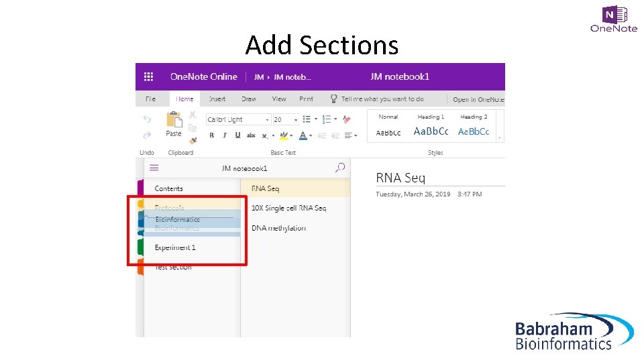This screenshot has height=362, width=644.
Task: Toggle Strikethrough abc formatting
Action: point(251,135)
